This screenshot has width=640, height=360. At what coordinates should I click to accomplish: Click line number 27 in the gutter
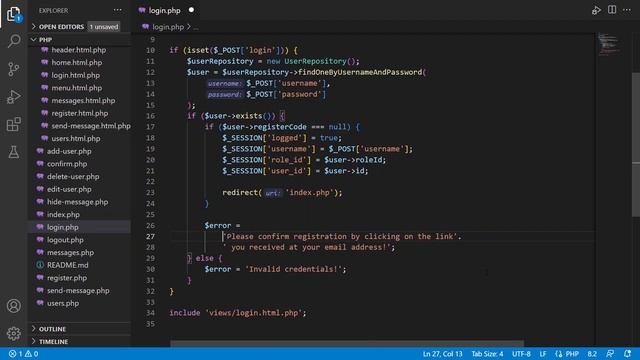tap(151, 236)
